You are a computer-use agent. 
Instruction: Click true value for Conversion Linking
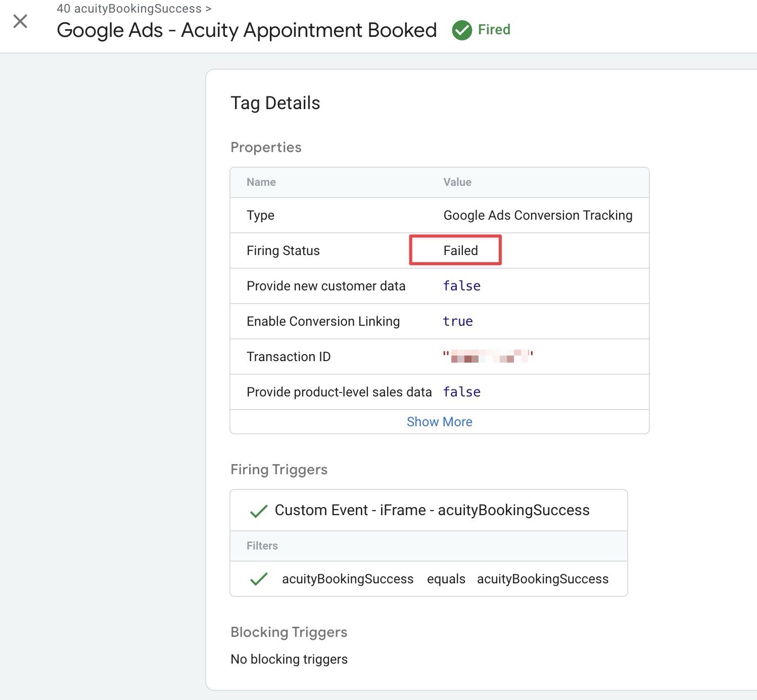[458, 321]
